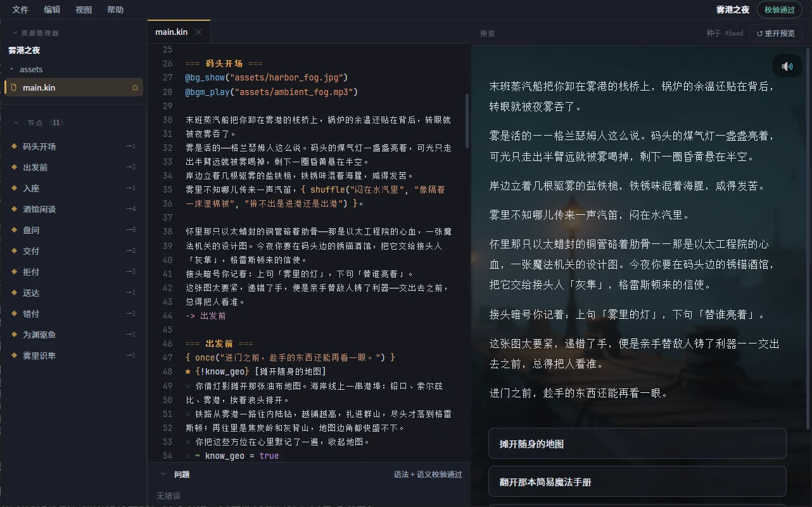This screenshot has height=507, width=812.
Task: Toggle preview sound with speaker icon
Action: coord(787,66)
